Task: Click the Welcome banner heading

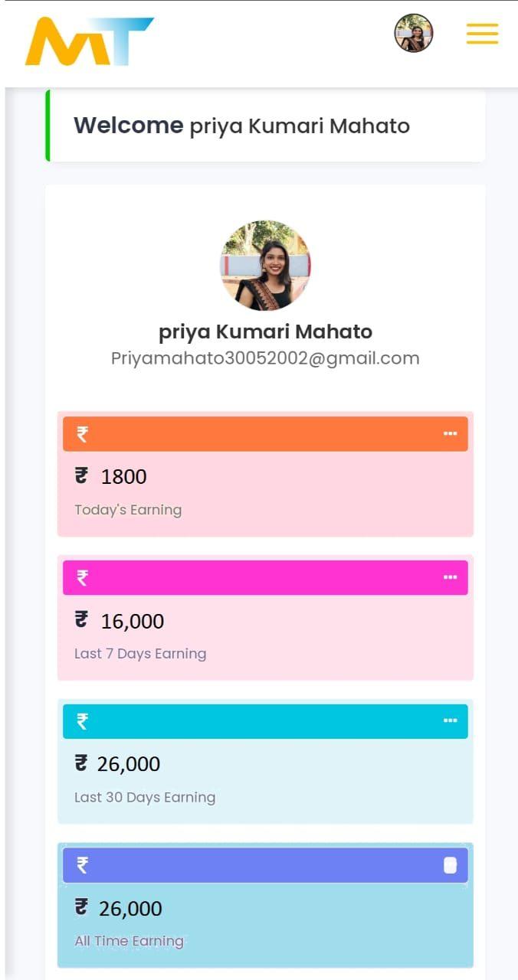Action: 241,126
